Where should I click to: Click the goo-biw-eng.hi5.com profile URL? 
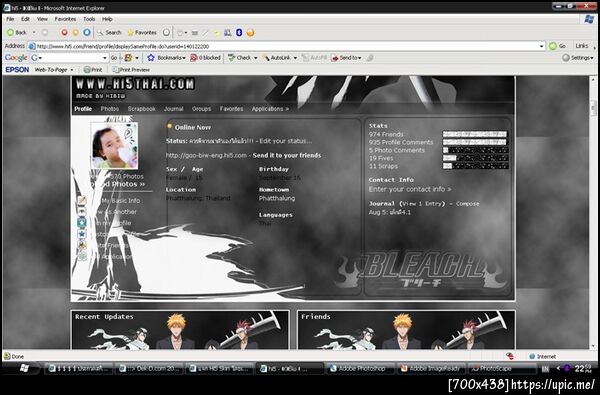click(206, 155)
